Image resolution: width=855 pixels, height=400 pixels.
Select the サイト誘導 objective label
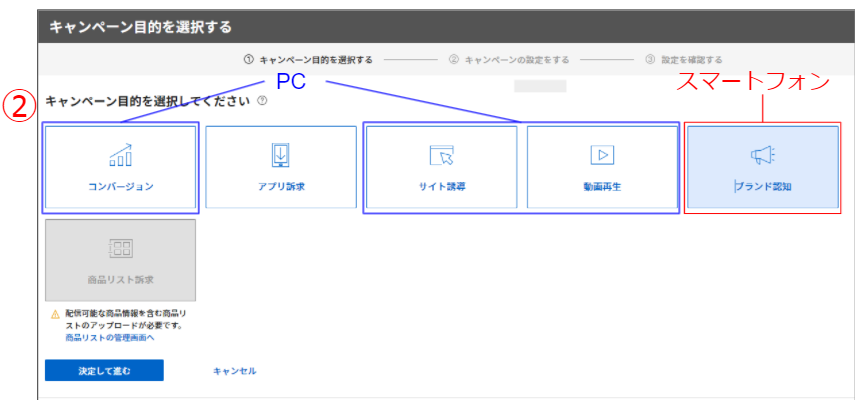[441, 187]
